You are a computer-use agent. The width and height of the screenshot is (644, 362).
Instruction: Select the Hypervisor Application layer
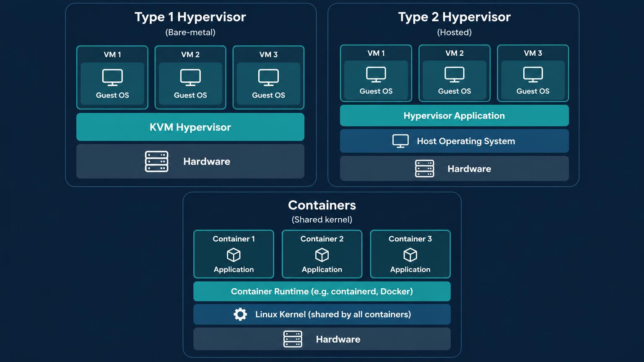(x=454, y=116)
